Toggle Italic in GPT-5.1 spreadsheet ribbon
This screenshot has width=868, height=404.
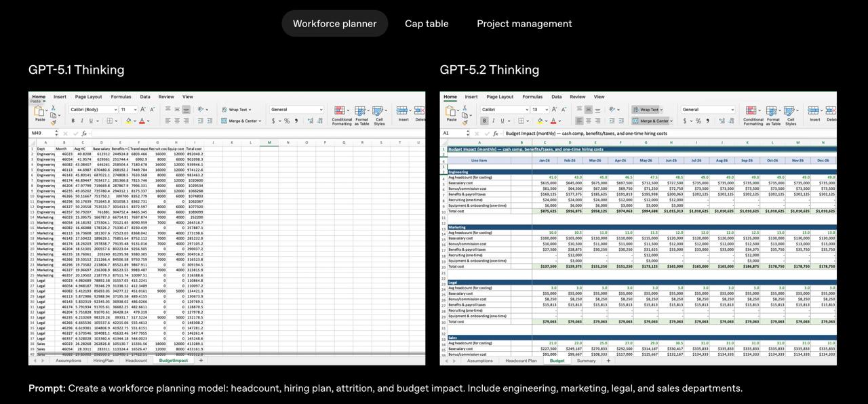coord(81,121)
